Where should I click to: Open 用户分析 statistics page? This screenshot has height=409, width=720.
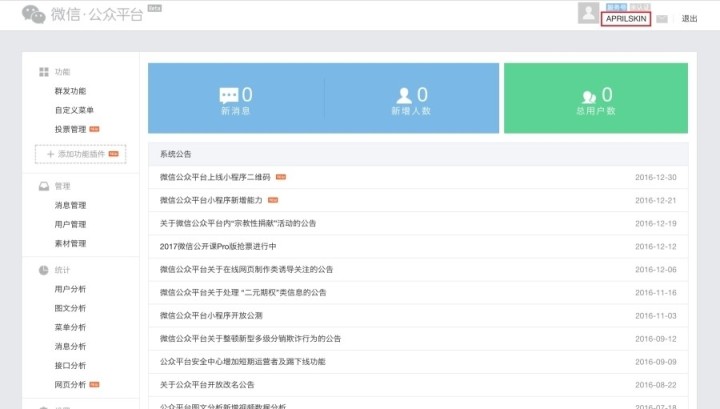click(70, 289)
